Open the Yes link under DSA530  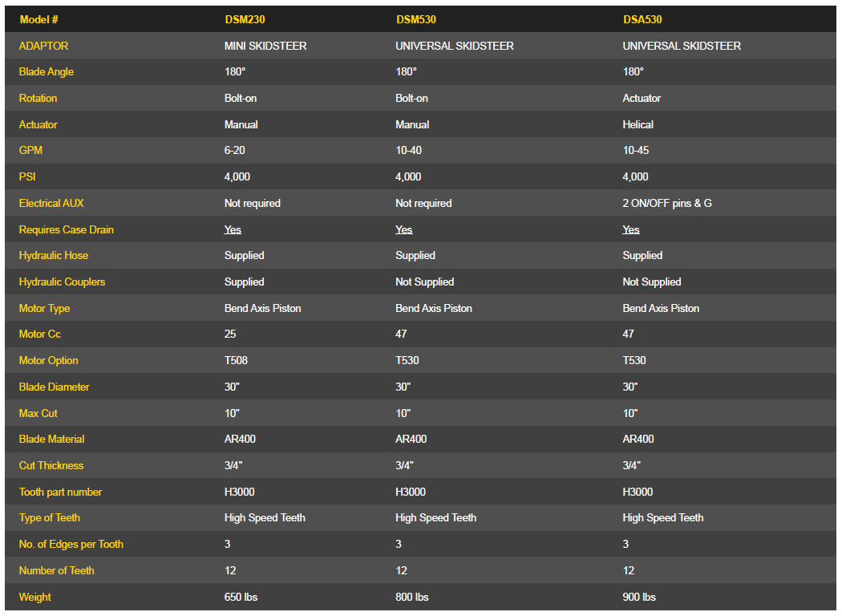coord(631,229)
